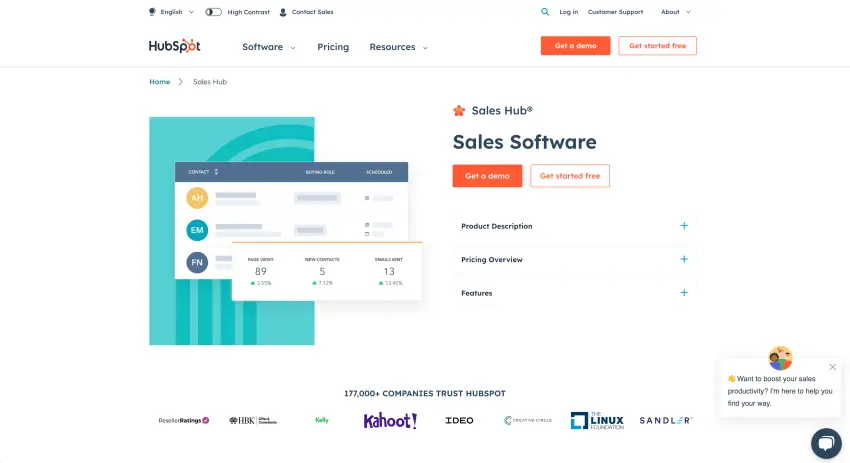Click Get started free below Sales Software
Viewport: 850px width, 463px height.
(570, 176)
